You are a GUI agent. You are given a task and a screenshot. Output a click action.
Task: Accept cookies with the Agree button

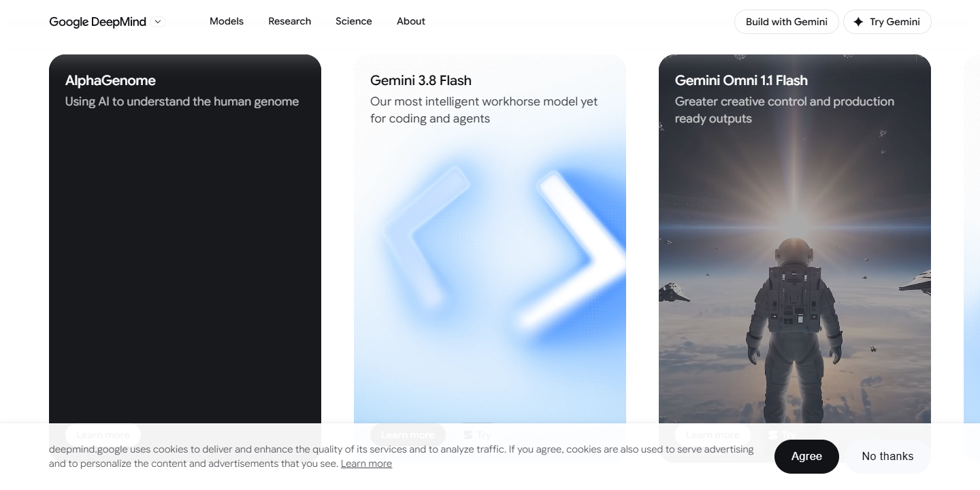(x=806, y=456)
